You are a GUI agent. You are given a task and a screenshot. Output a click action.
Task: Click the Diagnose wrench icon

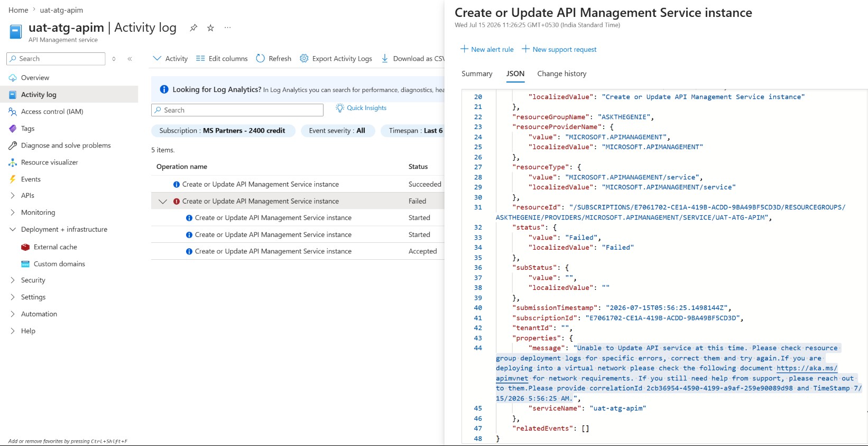tap(13, 145)
